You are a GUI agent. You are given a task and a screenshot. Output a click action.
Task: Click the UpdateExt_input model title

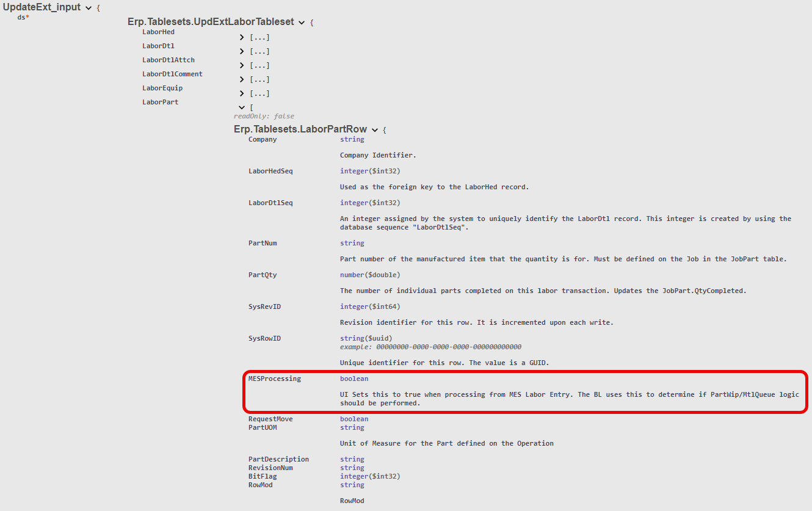(42, 7)
